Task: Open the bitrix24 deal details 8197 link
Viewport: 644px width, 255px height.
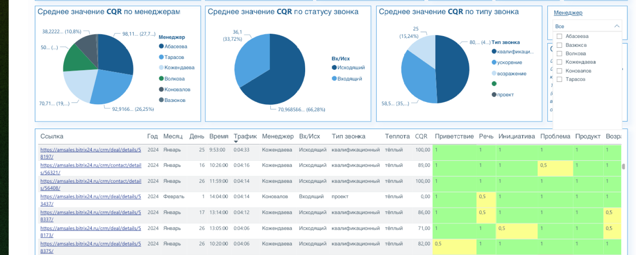Action: 91,150
